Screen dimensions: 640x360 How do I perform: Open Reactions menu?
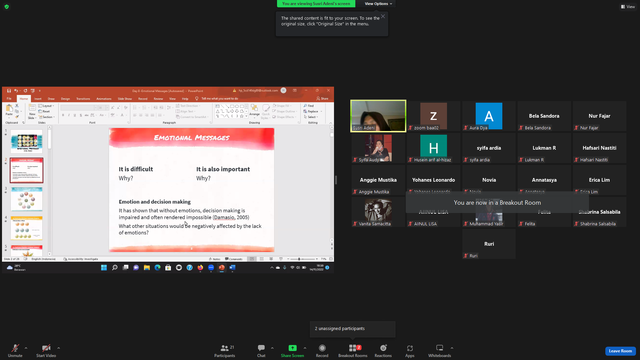383,351
